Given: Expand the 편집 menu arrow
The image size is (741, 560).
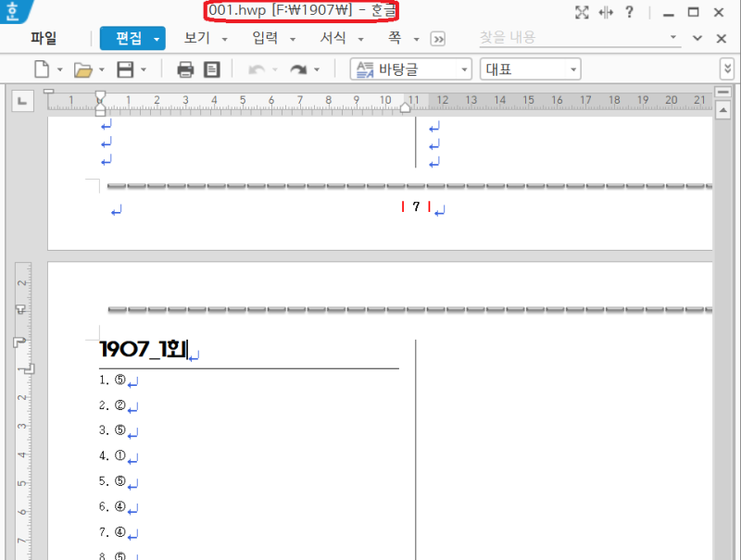Looking at the screenshot, I should [157, 39].
